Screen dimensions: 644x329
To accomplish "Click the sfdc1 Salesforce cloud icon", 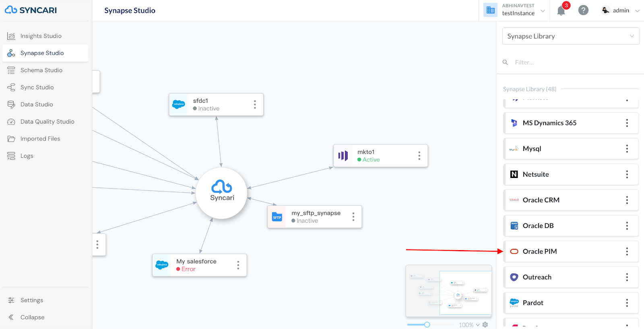I will pyautogui.click(x=179, y=104).
